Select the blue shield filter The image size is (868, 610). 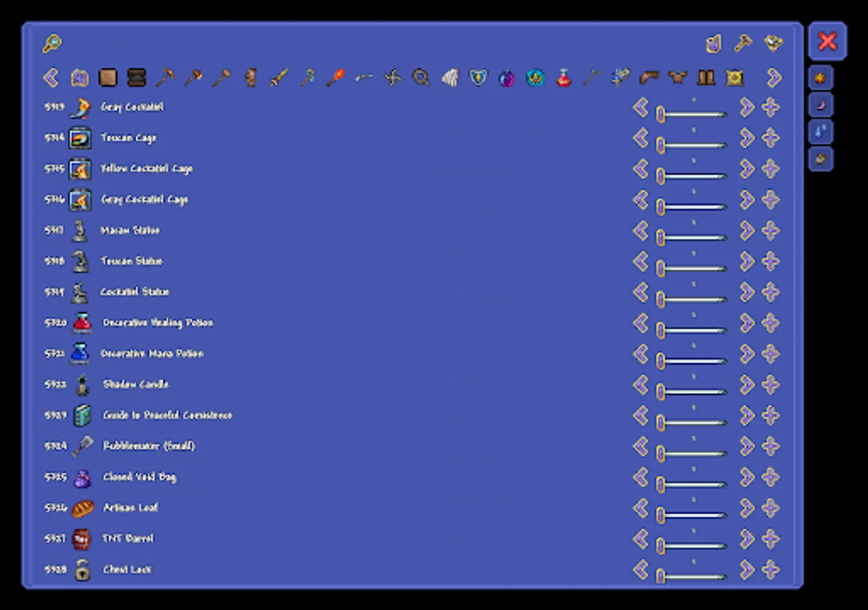pos(478,77)
